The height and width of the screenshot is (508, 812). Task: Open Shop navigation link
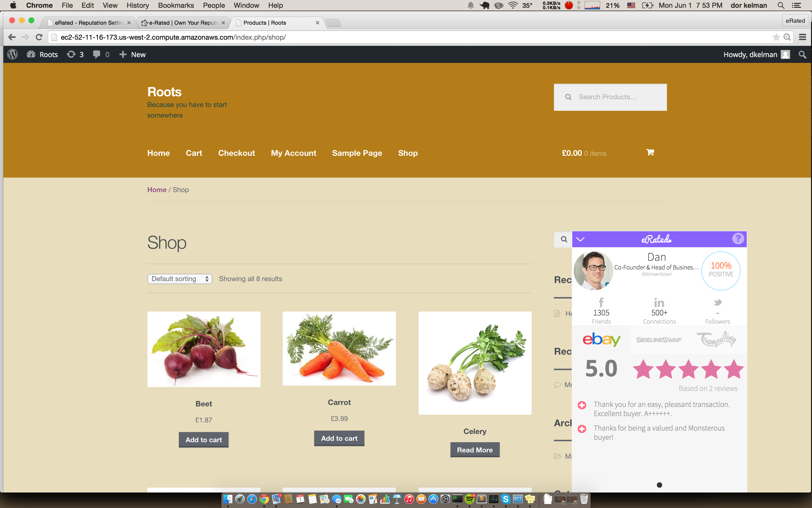point(408,153)
